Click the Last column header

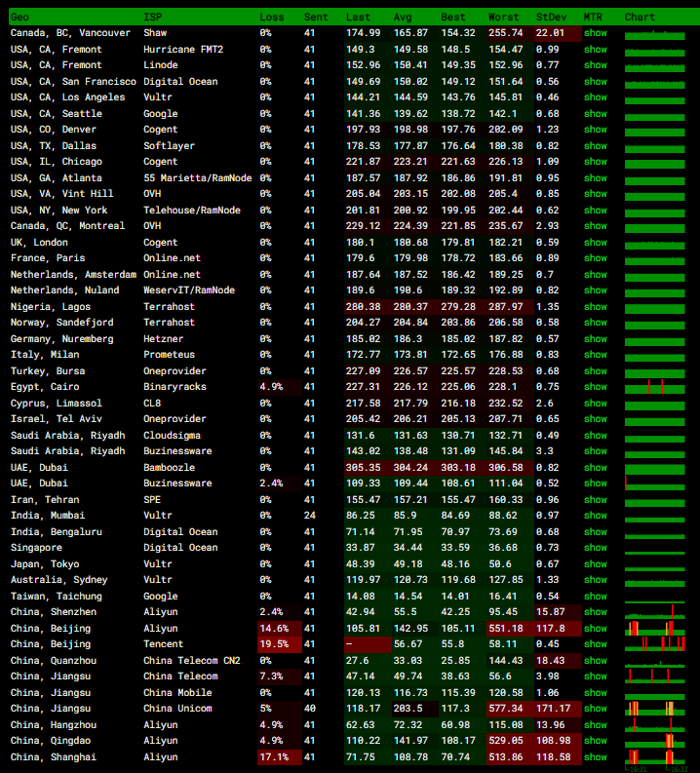click(358, 18)
